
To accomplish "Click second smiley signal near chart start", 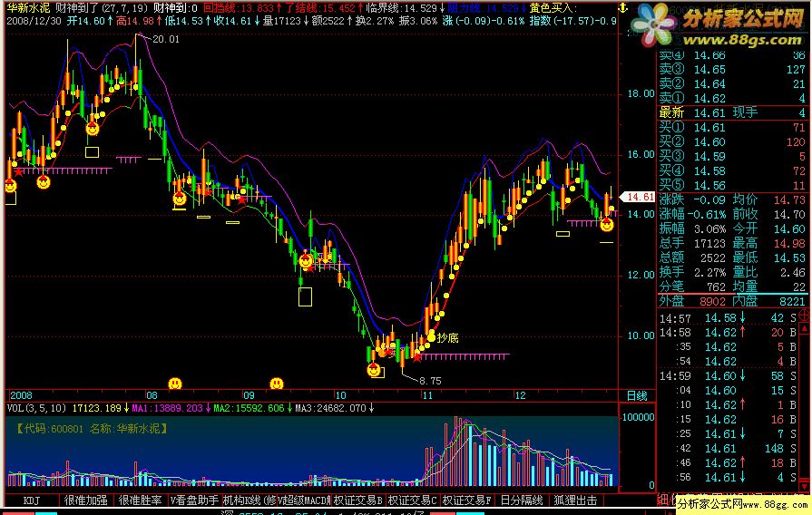I will click(43, 181).
